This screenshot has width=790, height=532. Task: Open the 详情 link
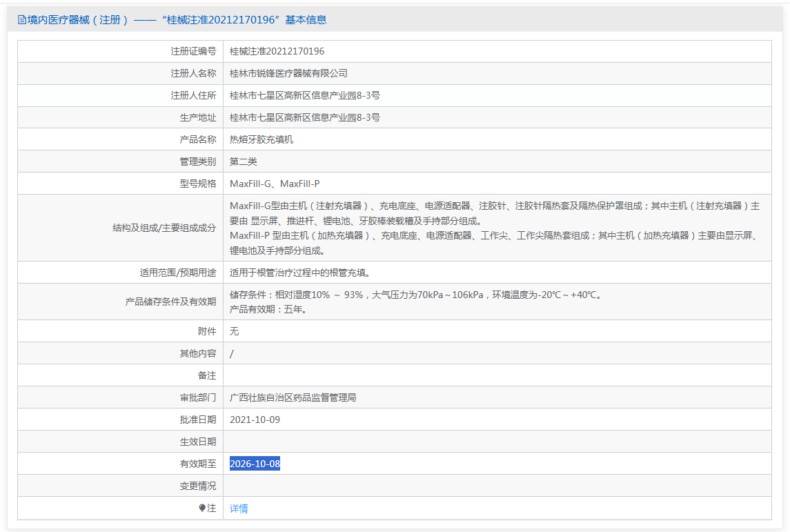239,509
